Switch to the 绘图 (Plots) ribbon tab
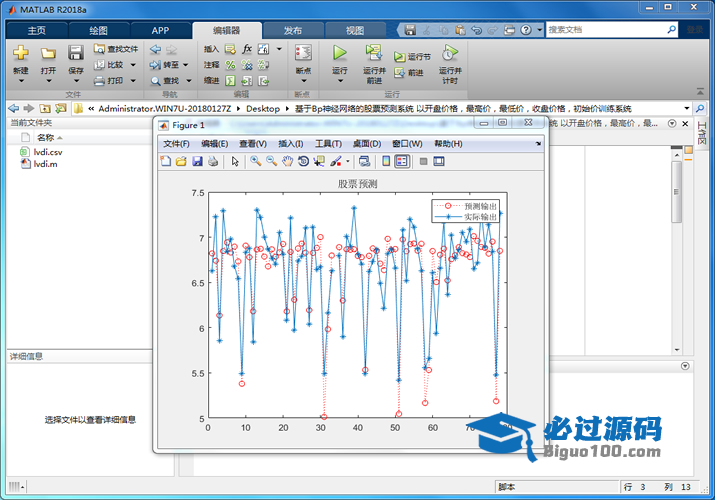This screenshot has height=500, width=715. pyautogui.click(x=98, y=30)
